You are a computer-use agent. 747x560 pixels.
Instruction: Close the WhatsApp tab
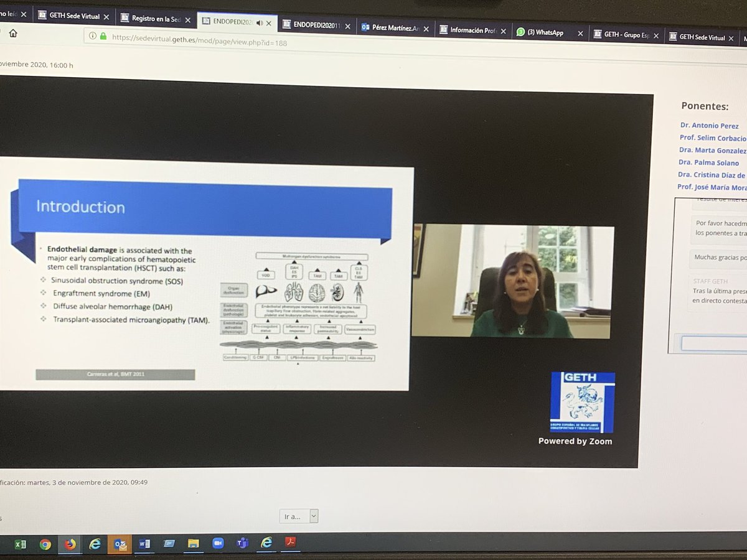click(580, 34)
